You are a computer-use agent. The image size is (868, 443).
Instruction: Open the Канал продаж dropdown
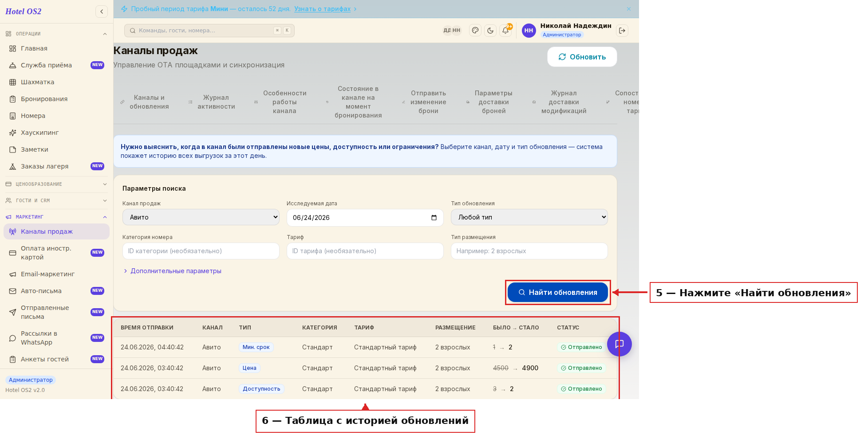[201, 217]
